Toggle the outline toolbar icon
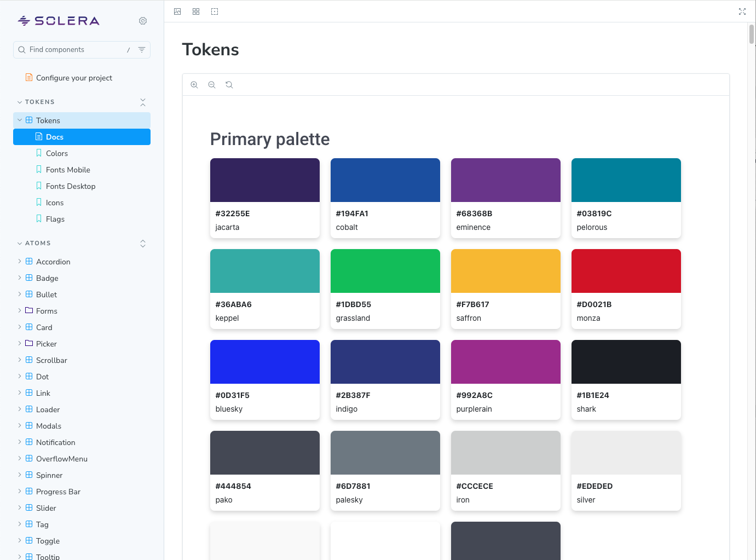 215,11
